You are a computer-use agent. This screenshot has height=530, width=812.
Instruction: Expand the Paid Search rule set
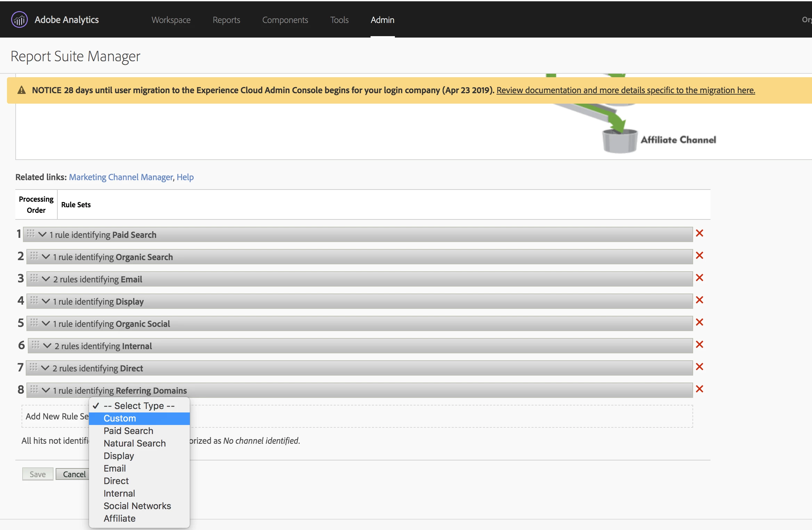click(x=42, y=234)
